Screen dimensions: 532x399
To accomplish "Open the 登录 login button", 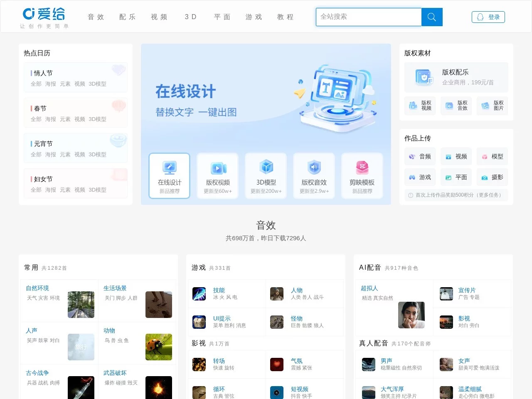I will point(488,17).
